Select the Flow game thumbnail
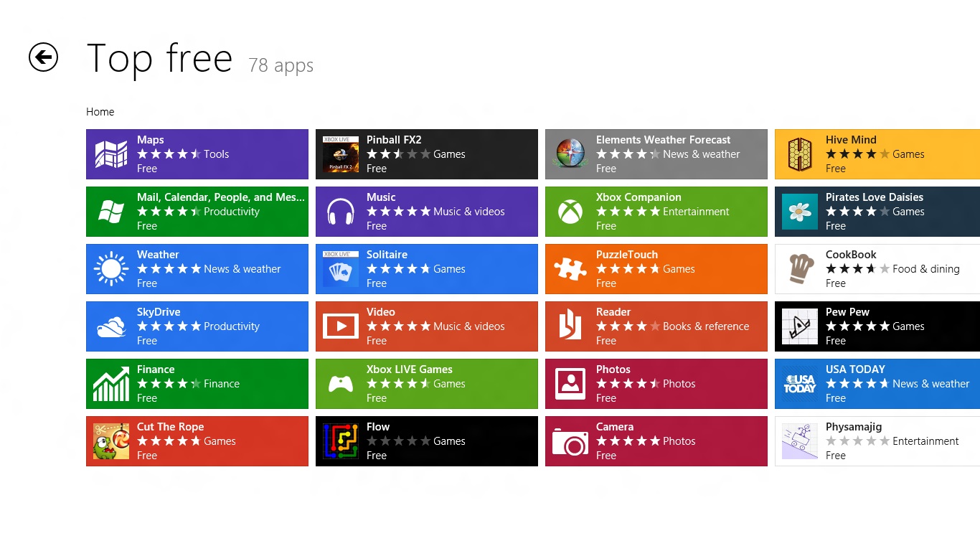 point(341,441)
